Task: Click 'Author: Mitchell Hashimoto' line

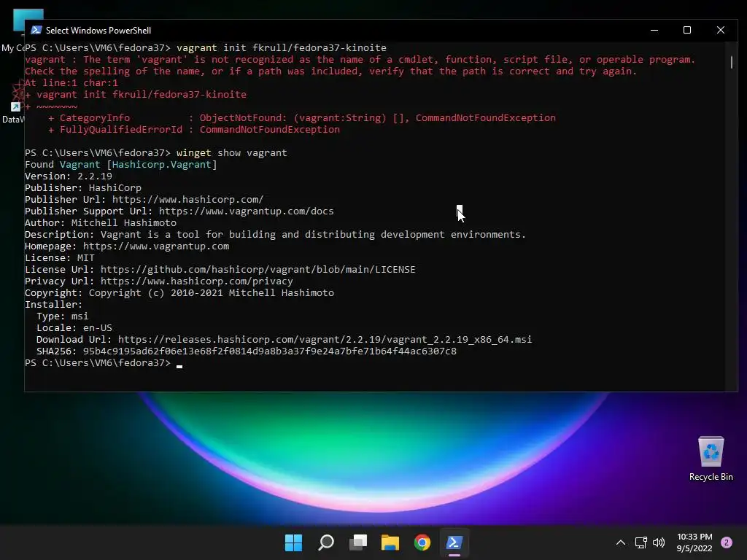Action: (x=101, y=223)
